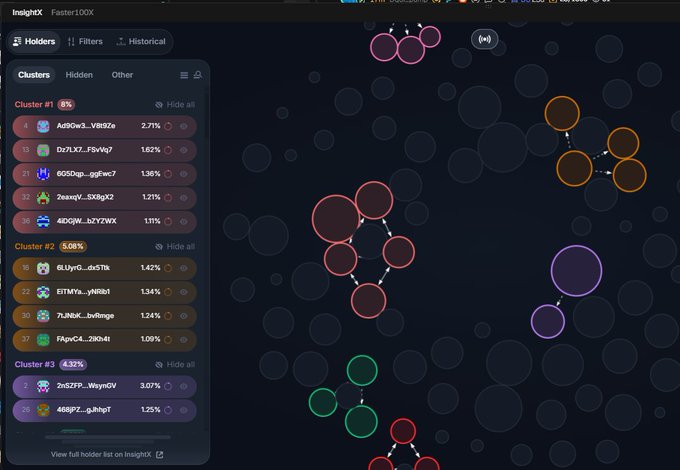Click circular icon beside FApvC4...2iKh4t 1.09%
The image size is (680, 470).
point(168,339)
